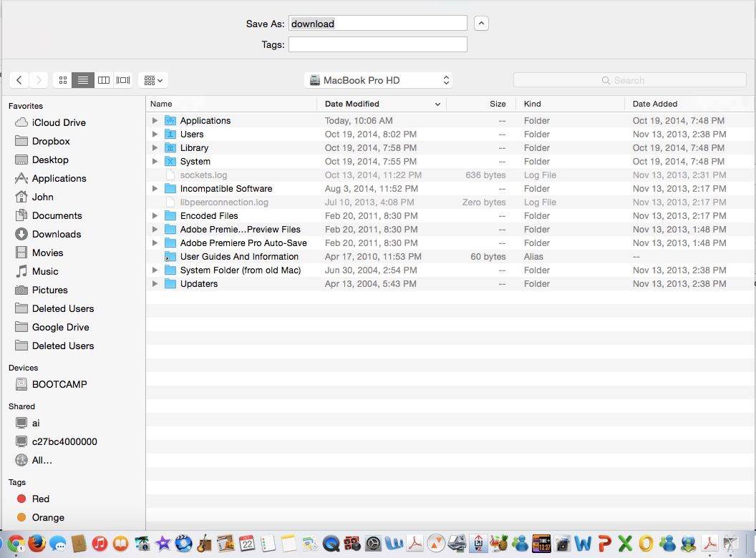Click the Tags input field
The image size is (756, 558).
377,44
